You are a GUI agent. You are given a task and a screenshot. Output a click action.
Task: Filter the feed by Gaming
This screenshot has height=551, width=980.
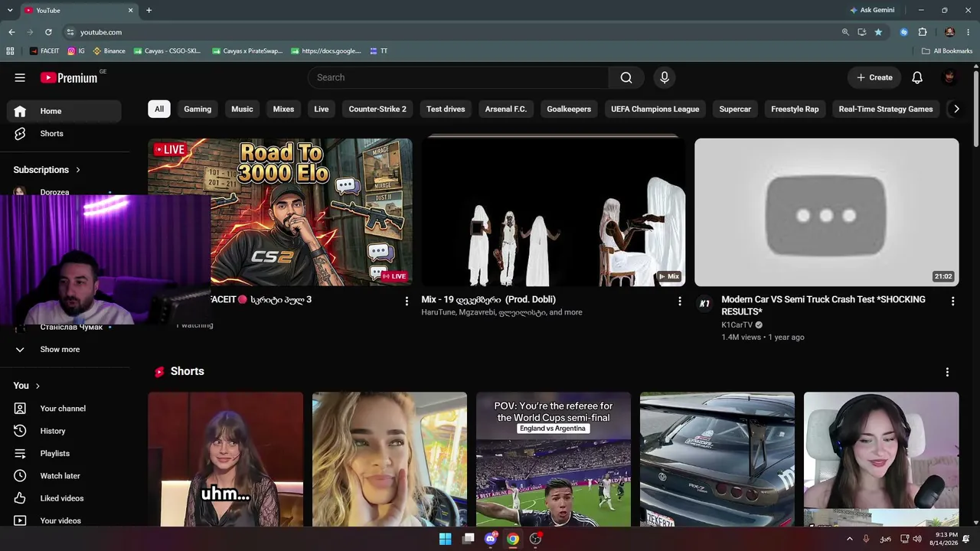198,109
